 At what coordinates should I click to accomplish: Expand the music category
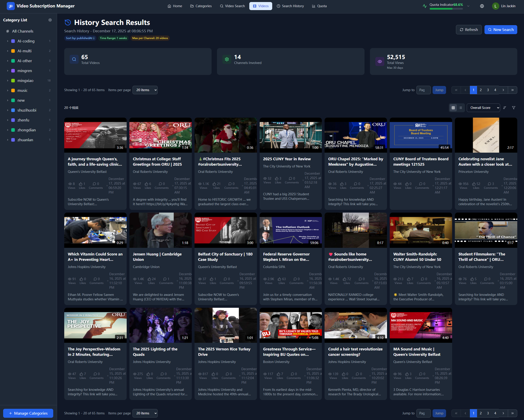(8, 90)
